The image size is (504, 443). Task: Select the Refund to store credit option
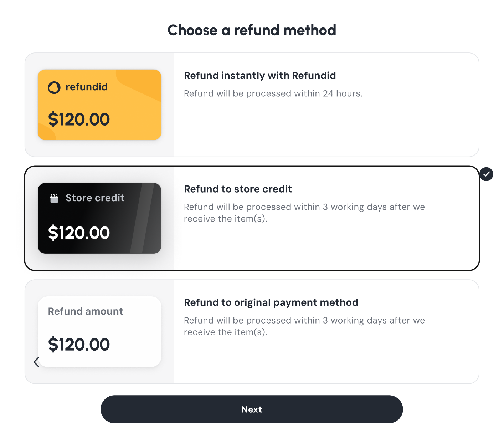tap(252, 218)
